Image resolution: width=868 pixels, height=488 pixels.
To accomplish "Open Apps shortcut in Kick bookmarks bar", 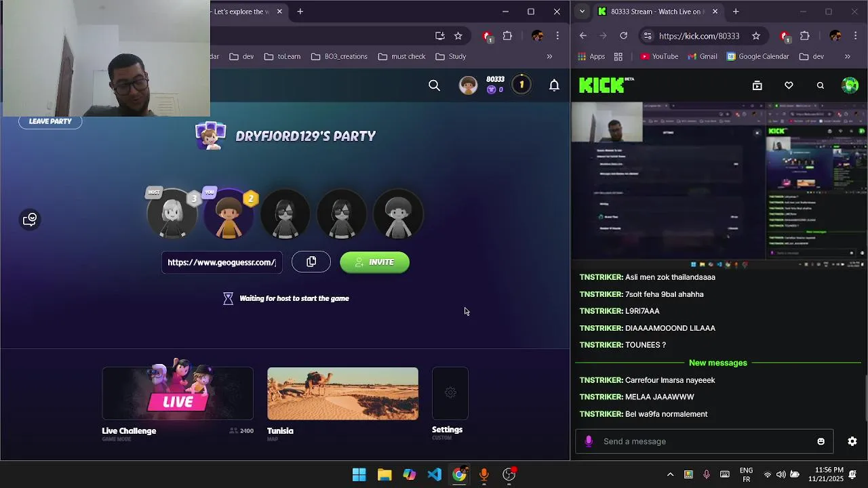I will (x=591, y=56).
